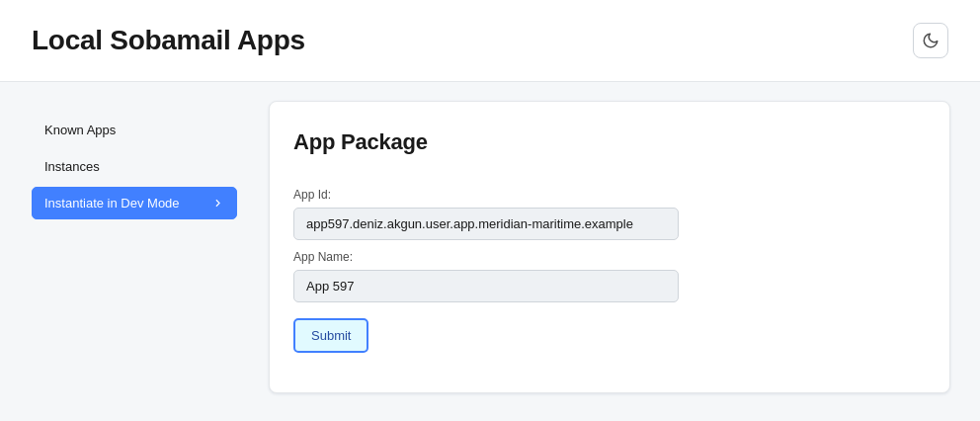This screenshot has width=980, height=421.
Task: Open Instances in the sidebar
Action: point(134,166)
